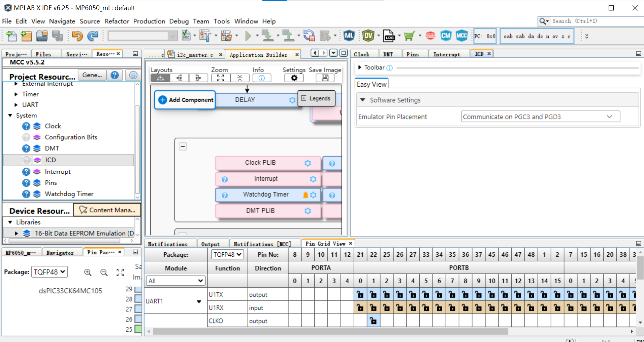Screen dimensions: 644x342
Task: Click the gear on DELAY component
Action: 292,100
